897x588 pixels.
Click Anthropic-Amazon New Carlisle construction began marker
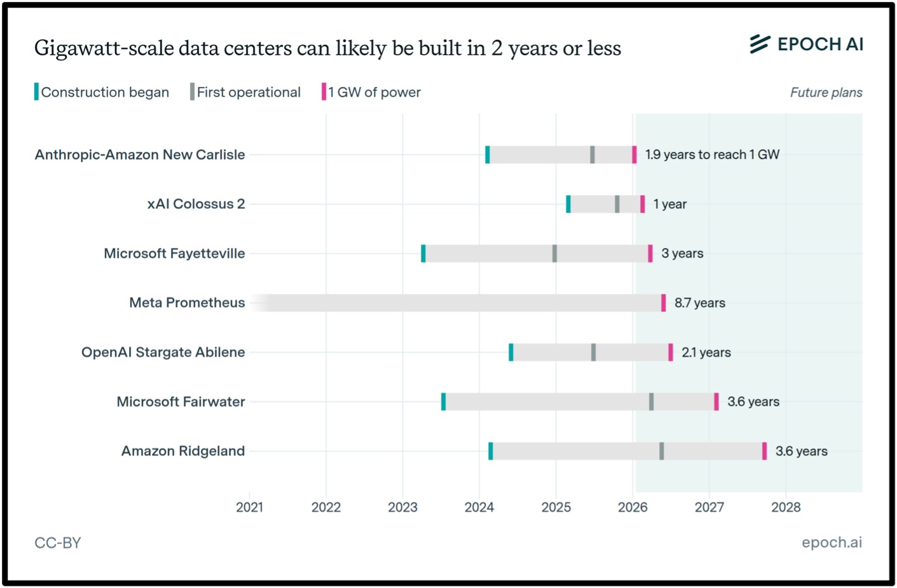488,154
